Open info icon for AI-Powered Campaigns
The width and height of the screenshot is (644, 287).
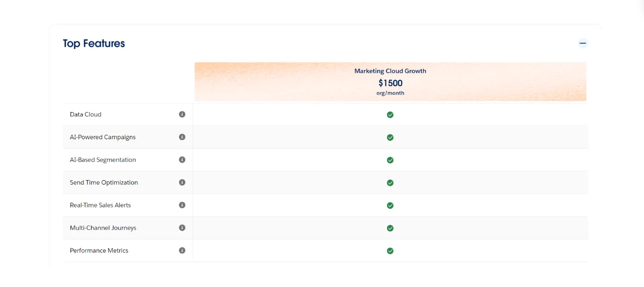tap(182, 137)
